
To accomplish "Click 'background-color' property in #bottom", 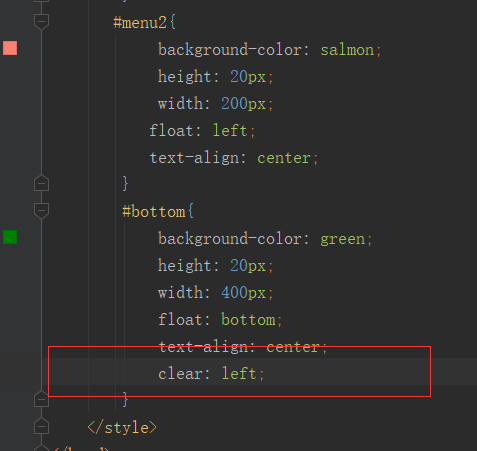I will pos(230,239).
